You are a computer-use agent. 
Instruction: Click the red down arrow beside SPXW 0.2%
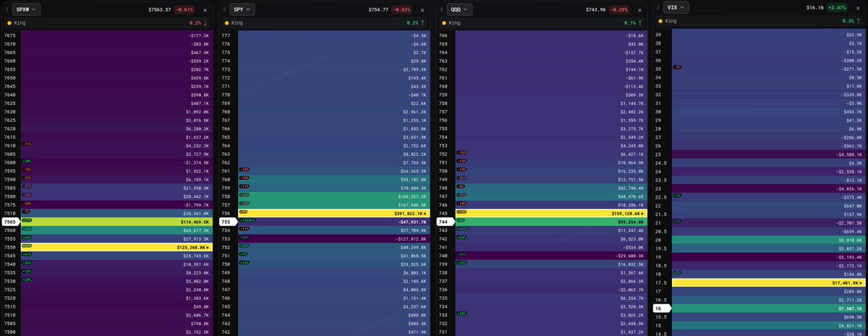tap(205, 23)
